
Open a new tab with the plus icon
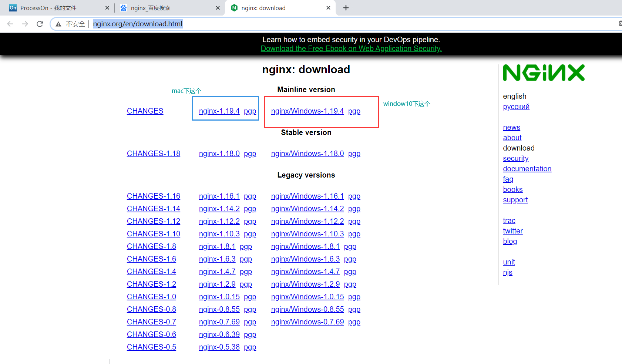(x=346, y=8)
